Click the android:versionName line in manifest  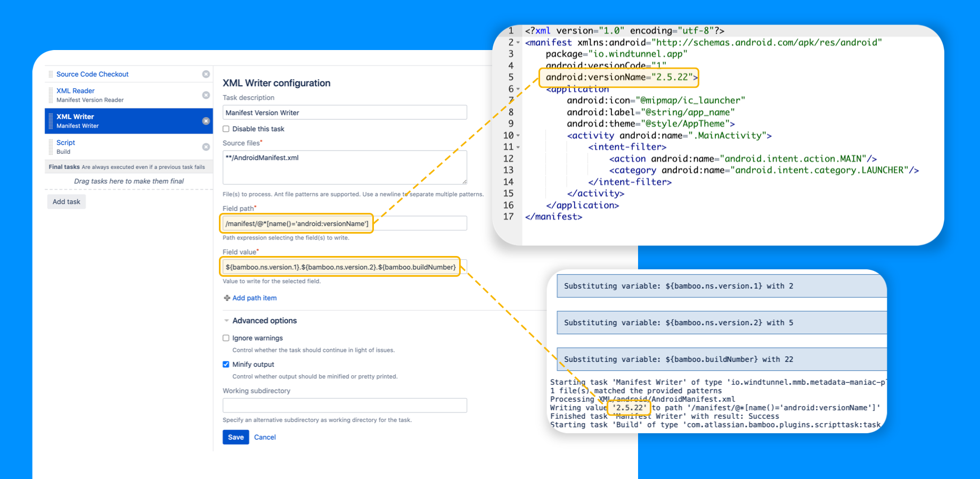(x=622, y=77)
